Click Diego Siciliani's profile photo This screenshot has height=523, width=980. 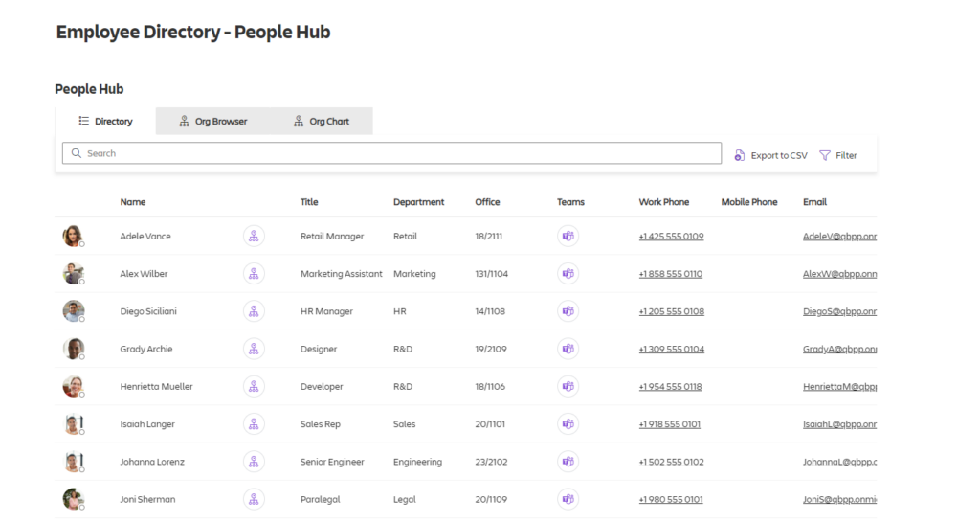click(x=73, y=311)
